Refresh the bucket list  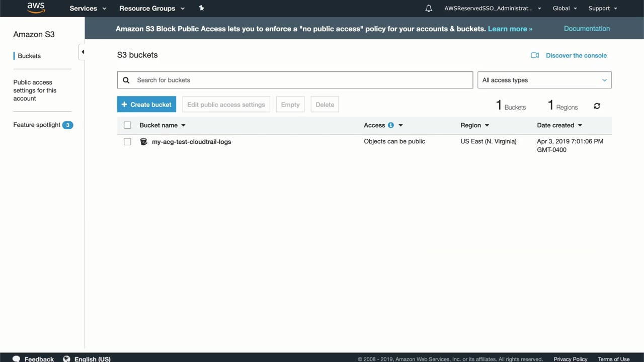[x=597, y=106]
